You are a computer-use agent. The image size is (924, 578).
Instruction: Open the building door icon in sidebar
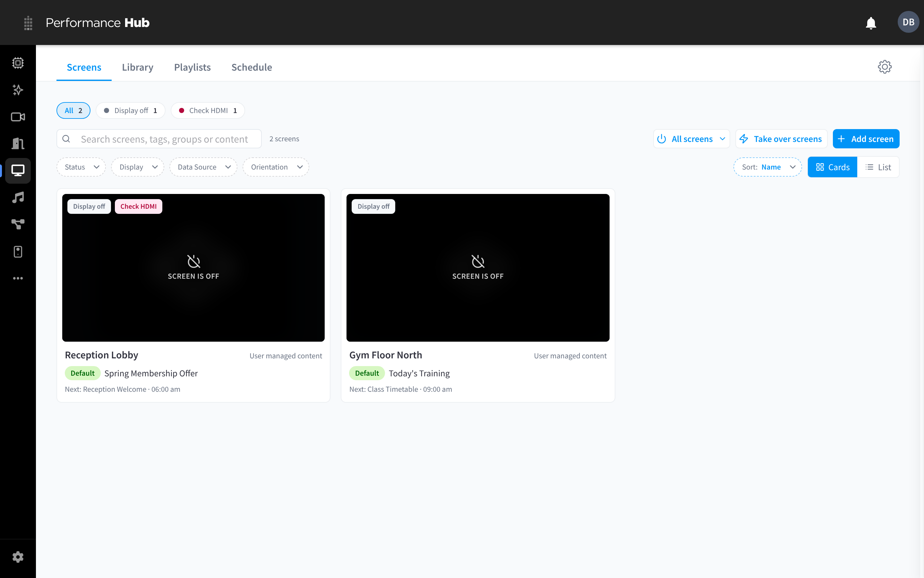(18, 144)
